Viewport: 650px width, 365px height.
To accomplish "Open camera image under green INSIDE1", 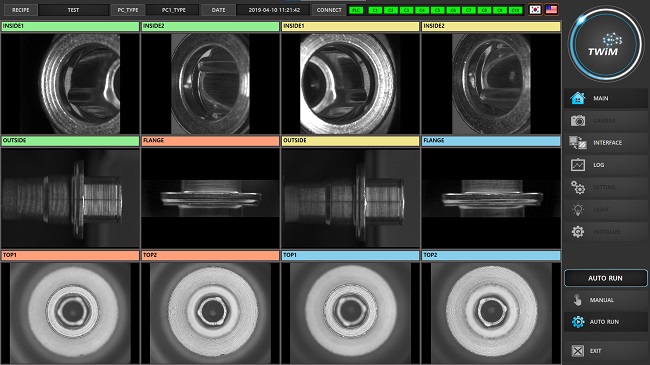I will point(70,84).
